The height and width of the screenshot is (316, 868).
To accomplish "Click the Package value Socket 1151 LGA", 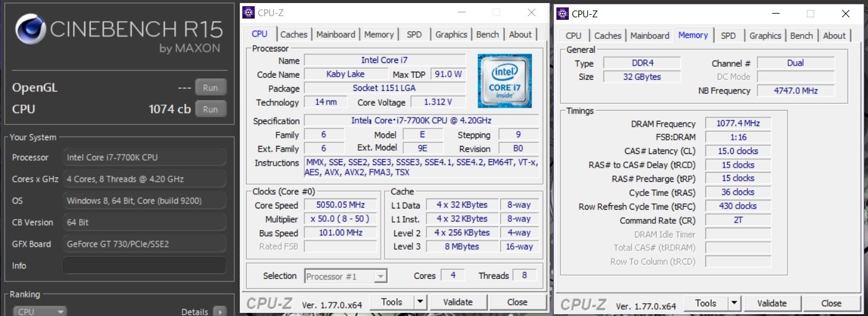I will [385, 88].
